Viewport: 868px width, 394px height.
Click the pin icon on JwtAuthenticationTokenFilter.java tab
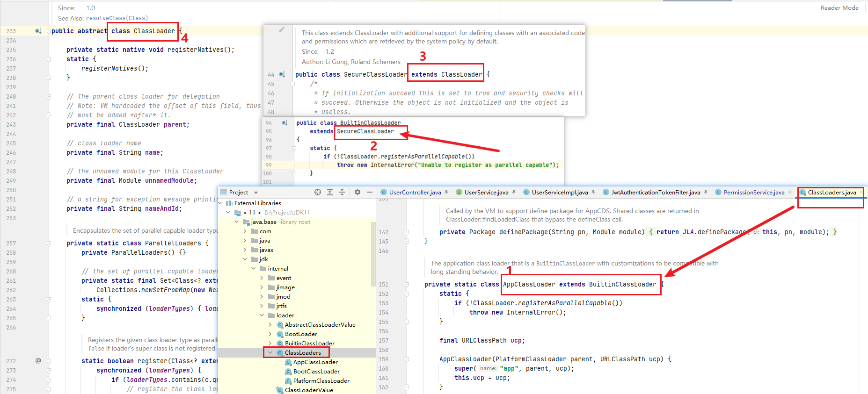pos(706,192)
